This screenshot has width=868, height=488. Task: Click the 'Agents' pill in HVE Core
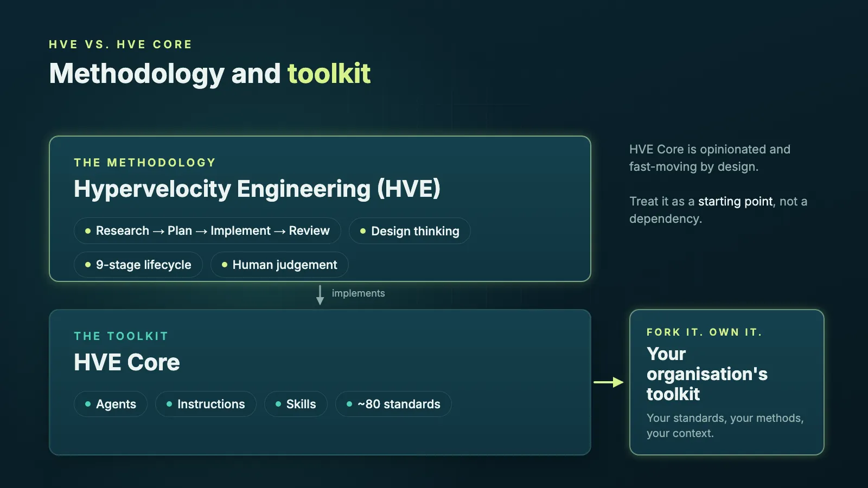pyautogui.click(x=111, y=404)
